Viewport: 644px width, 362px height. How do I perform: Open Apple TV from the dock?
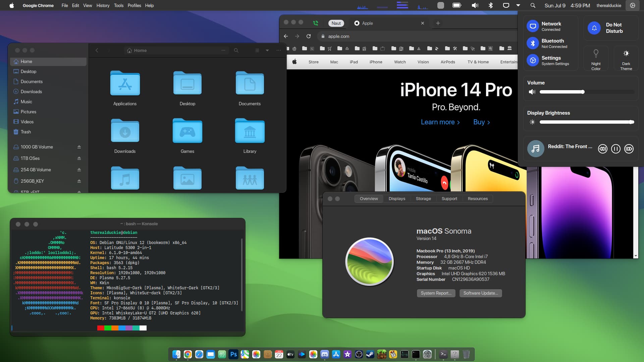pyautogui.click(x=290, y=354)
